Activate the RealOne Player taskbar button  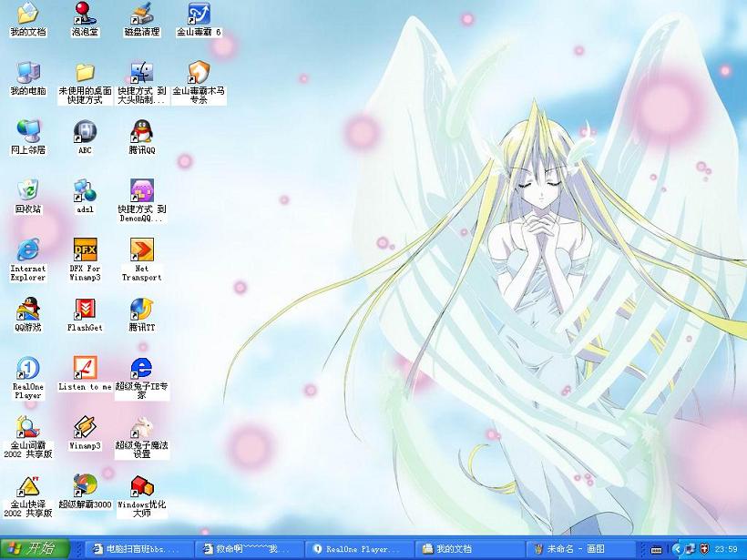click(x=360, y=549)
